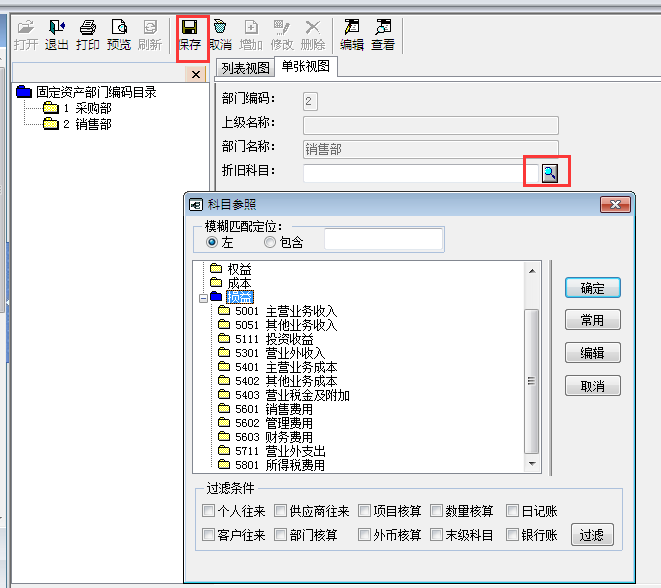Select 销售部 in department tree

pyautogui.click(x=93, y=124)
